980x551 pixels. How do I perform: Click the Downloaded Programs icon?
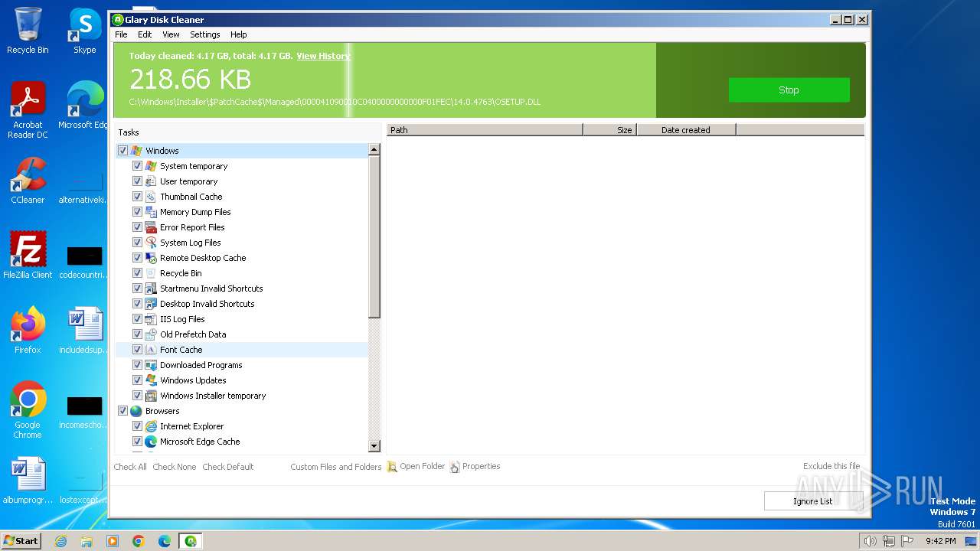[x=151, y=365]
